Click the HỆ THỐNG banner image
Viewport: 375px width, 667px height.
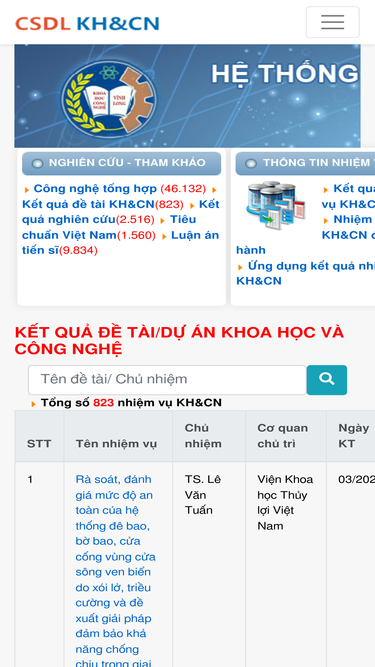pyautogui.click(x=188, y=96)
